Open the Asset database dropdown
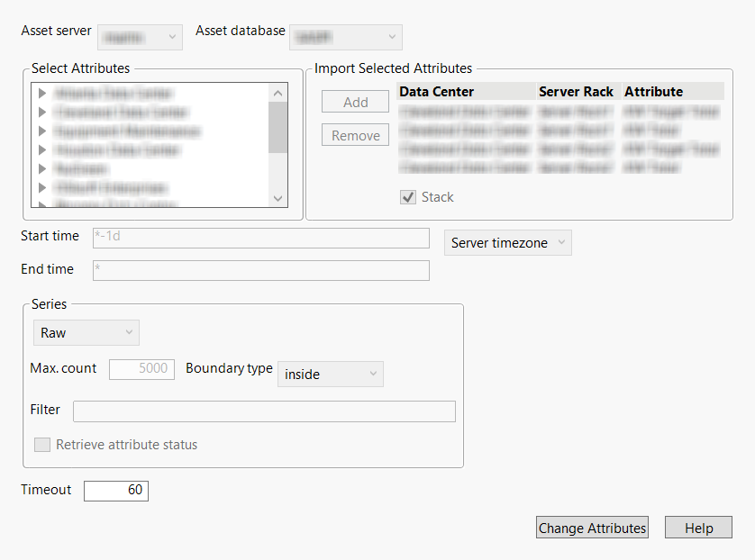The width and height of the screenshot is (755, 560). [345, 37]
